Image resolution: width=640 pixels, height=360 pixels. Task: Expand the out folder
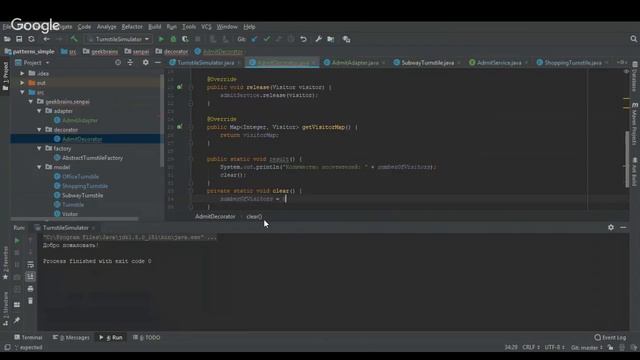tap(22, 83)
